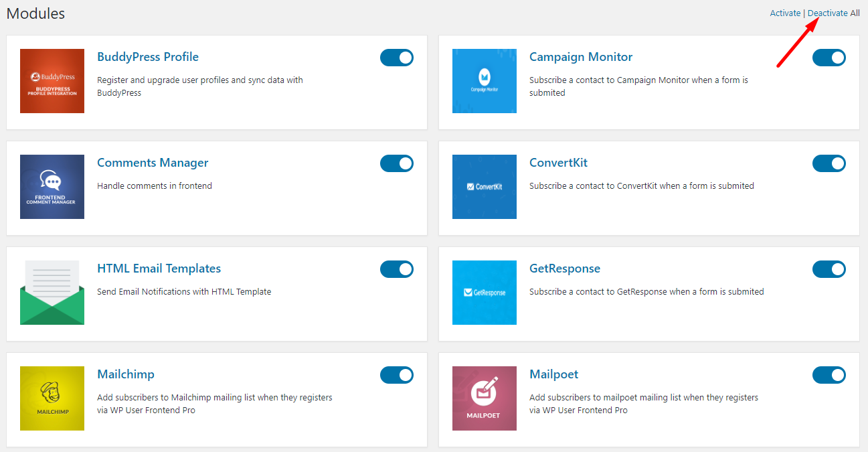Disable the HTML Email Templates toggle
The height and width of the screenshot is (452, 868).
[397, 269]
